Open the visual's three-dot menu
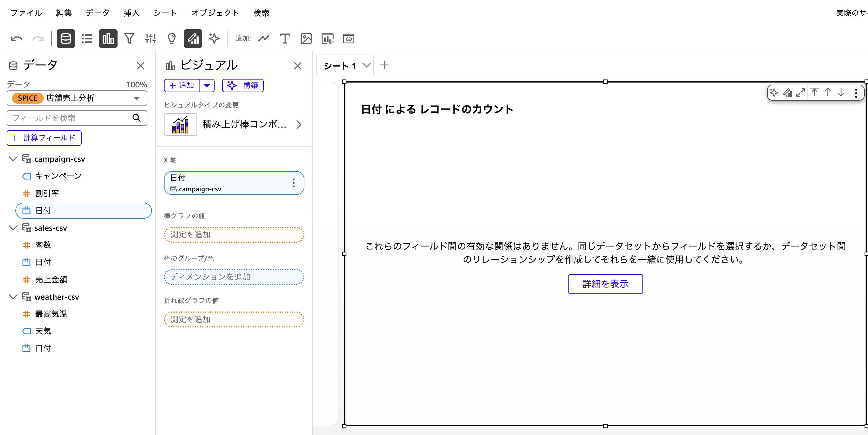Screen dimensions: 868x435 pyautogui.click(x=856, y=93)
